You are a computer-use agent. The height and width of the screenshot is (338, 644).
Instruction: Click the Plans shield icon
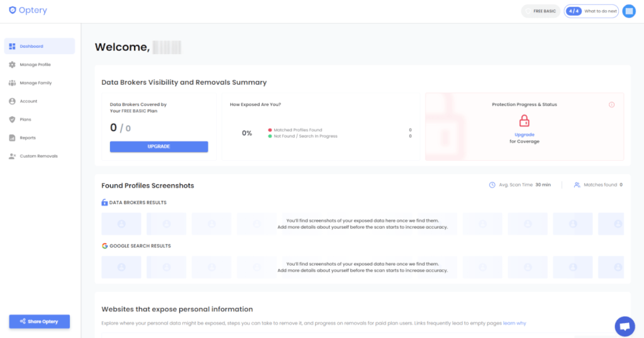pos(13,119)
